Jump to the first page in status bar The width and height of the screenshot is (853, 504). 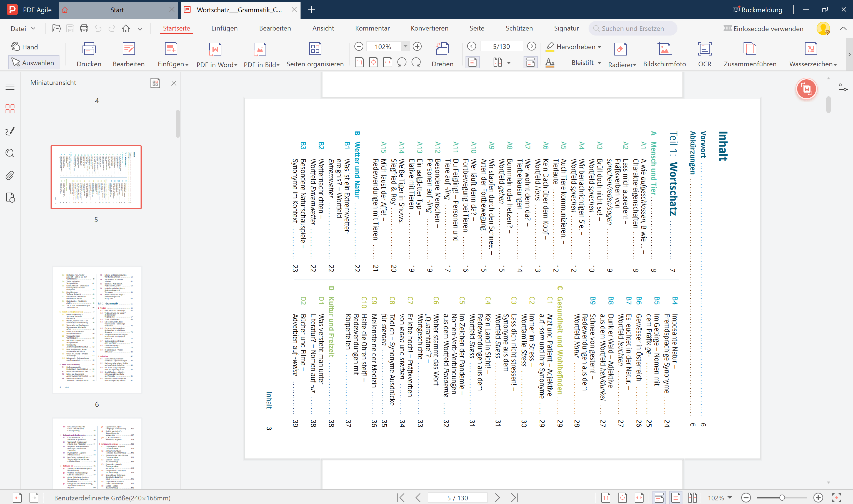coord(401,498)
